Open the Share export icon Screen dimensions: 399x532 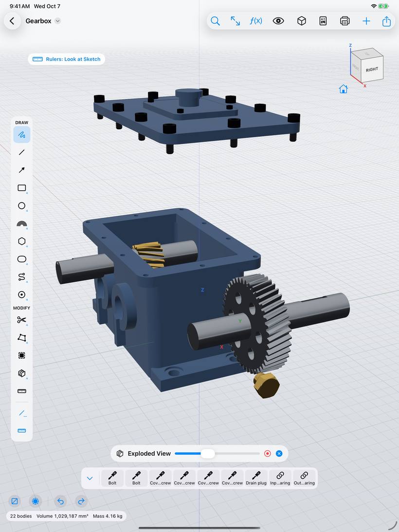click(386, 21)
